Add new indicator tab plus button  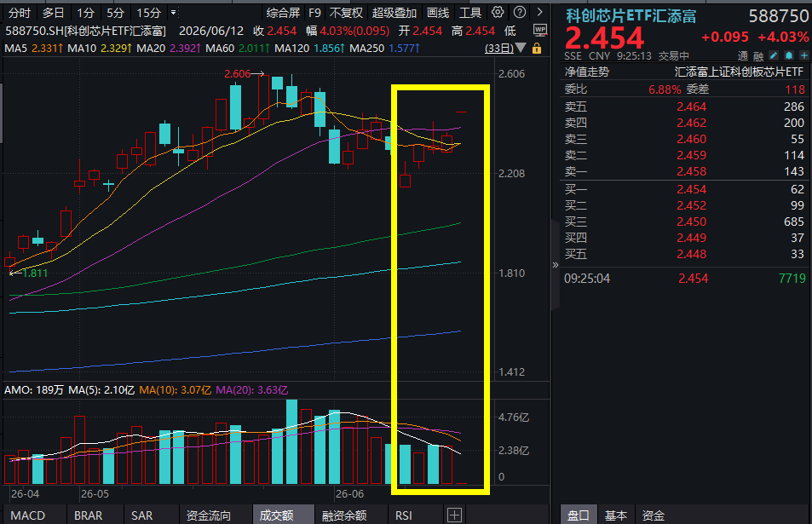point(454,515)
